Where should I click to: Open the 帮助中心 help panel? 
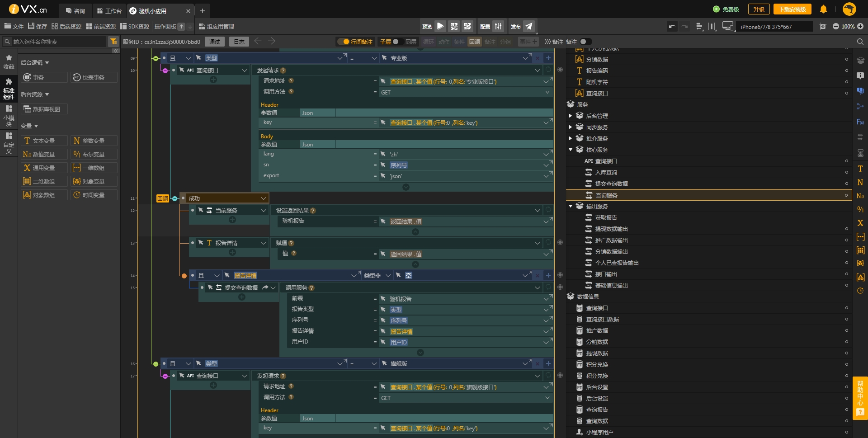[860, 398]
